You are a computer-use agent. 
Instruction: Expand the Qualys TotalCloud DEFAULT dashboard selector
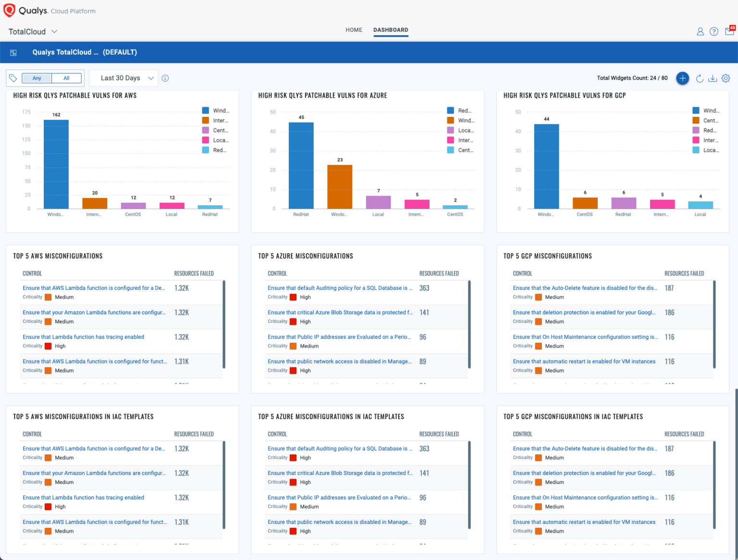point(85,52)
